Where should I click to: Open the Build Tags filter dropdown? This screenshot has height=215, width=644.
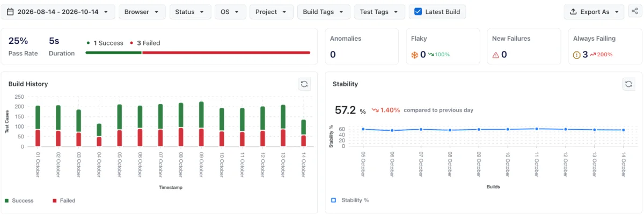tap(324, 12)
